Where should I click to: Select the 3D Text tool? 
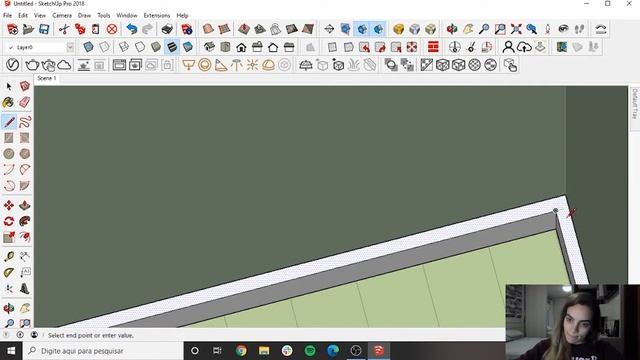click(x=24, y=289)
